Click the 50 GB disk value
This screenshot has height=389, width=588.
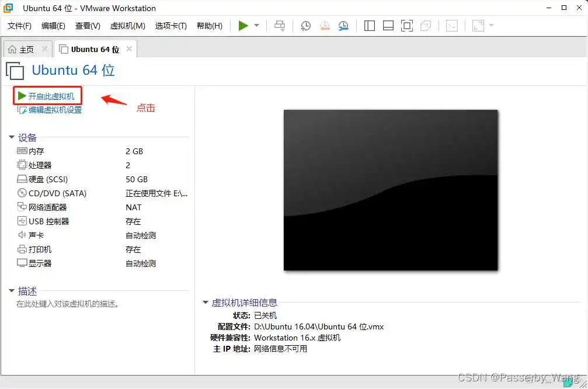click(x=137, y=179)
